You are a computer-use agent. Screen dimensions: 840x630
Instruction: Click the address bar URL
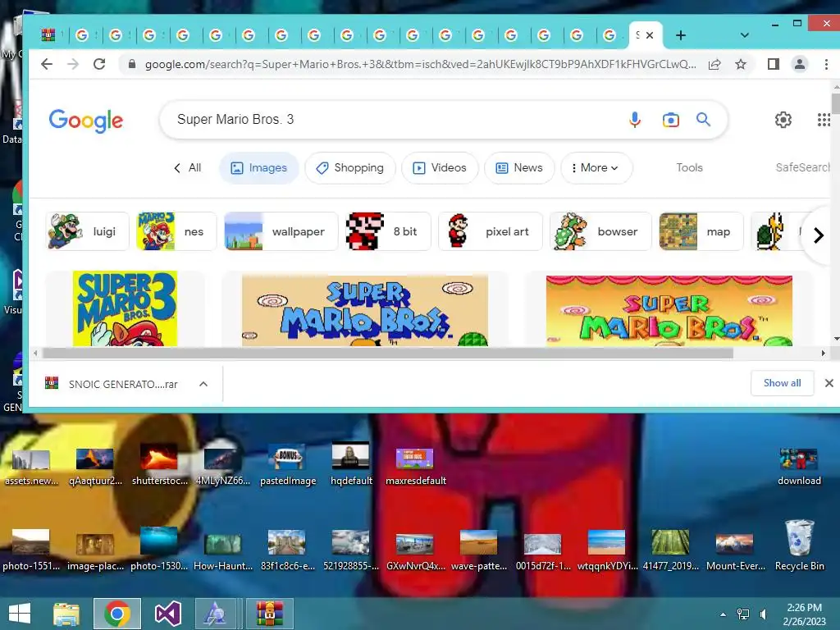pos(421,64)
